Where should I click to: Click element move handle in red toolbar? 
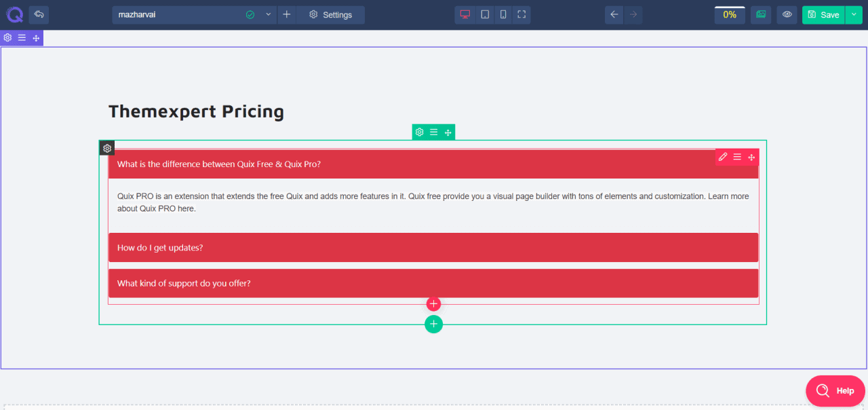click(751, 157)
